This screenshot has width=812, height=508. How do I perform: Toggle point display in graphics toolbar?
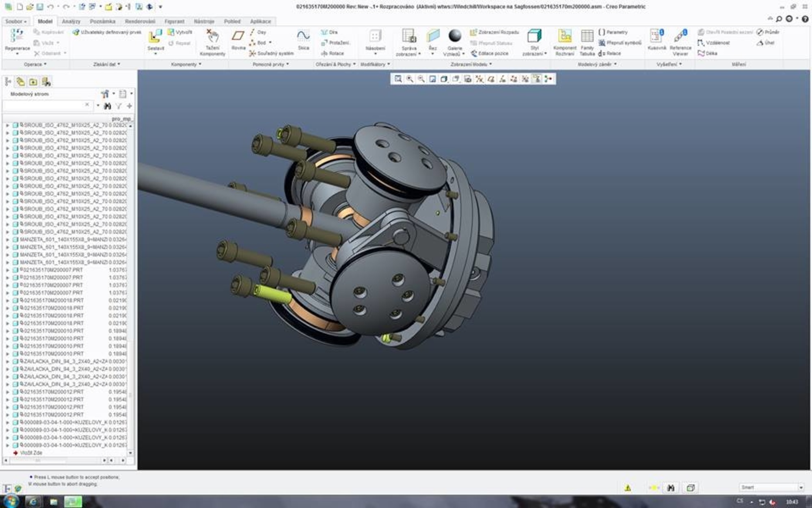click(x=514, y=79)
